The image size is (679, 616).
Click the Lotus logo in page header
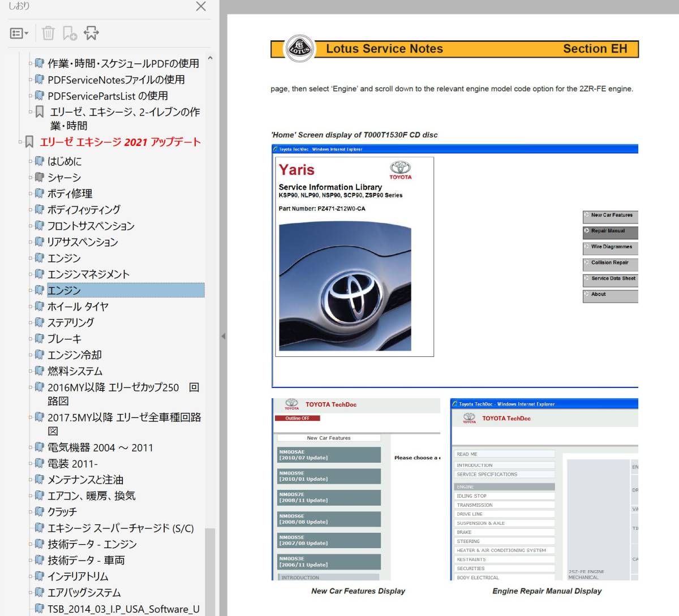[x=300, y=49]
